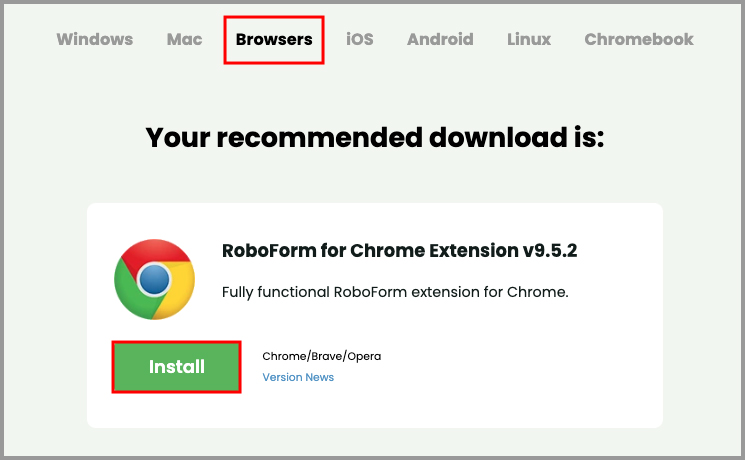Switch to the Linux downloads tab

(528, 40)
